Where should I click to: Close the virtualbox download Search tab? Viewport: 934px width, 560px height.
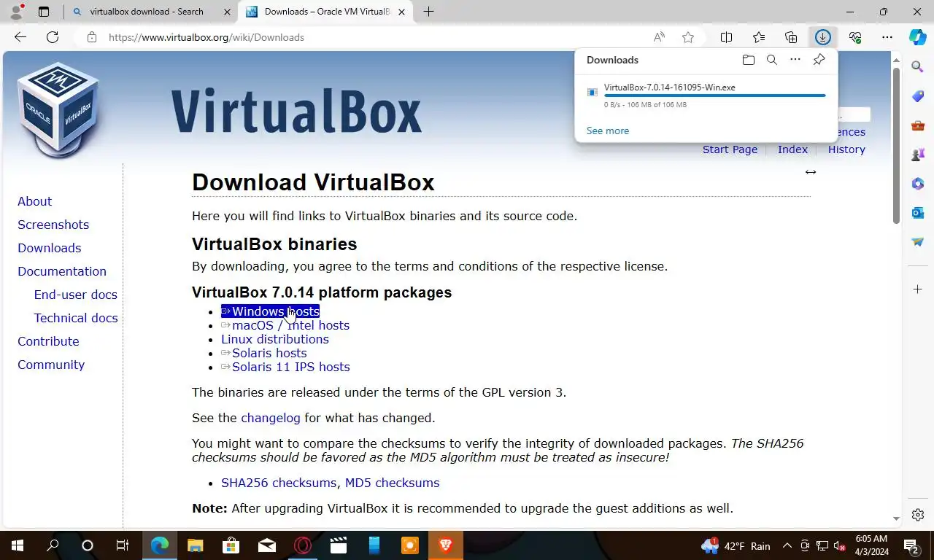228,12
